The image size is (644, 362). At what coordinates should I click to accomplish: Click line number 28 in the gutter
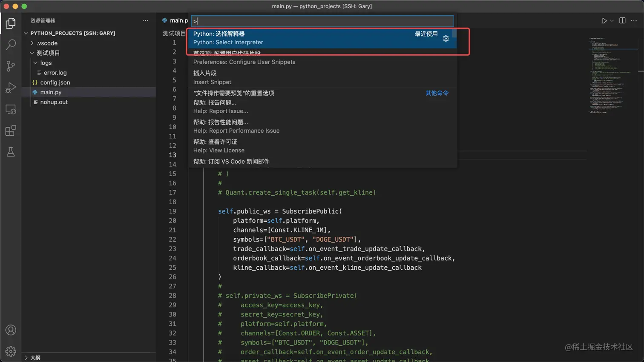coord(172,296)
